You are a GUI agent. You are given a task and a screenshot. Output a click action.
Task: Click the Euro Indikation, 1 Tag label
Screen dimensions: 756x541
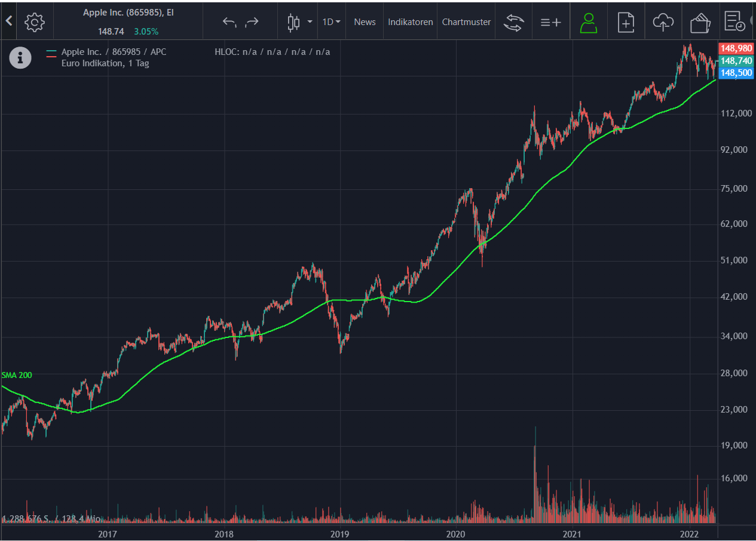pyautogui.click(x=105, y=63)
